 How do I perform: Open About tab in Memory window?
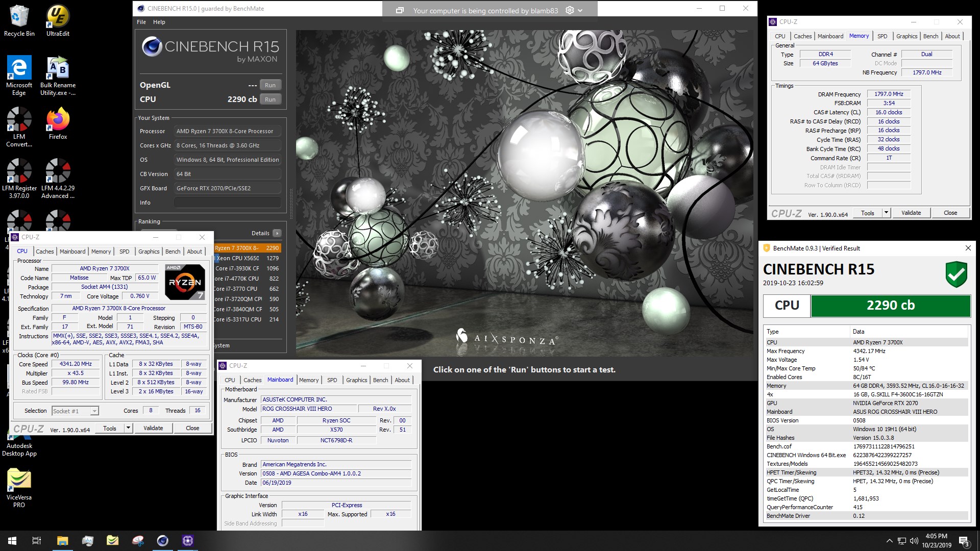click(952, 36)
